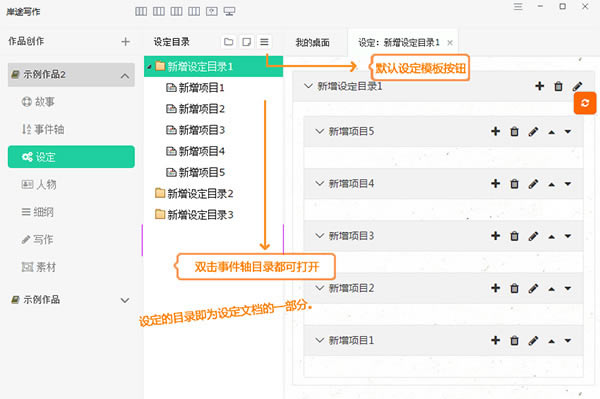Image resolution: width=600 pixels, height=399 pixels.
Task: Click trash icon in 新增项目3 row
Action: coord(514,236)
